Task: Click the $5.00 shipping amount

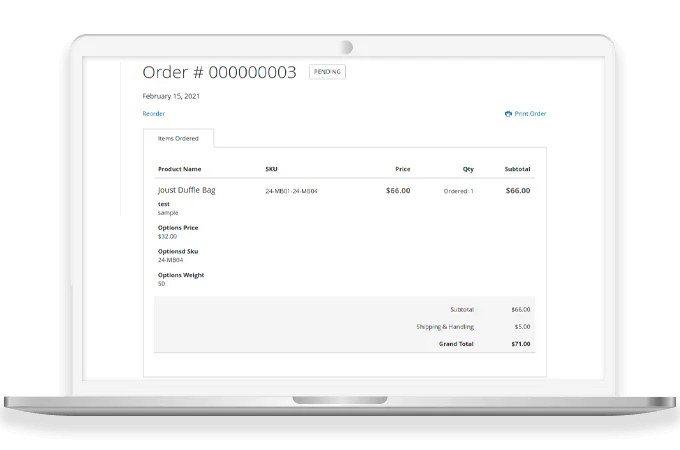Action: [522, 326]
